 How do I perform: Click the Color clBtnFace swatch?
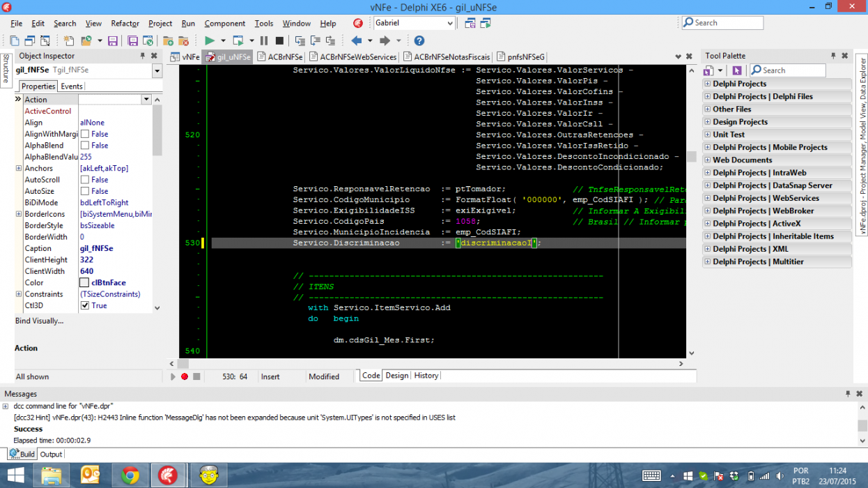pyautogui.click(x=84, y=282)
